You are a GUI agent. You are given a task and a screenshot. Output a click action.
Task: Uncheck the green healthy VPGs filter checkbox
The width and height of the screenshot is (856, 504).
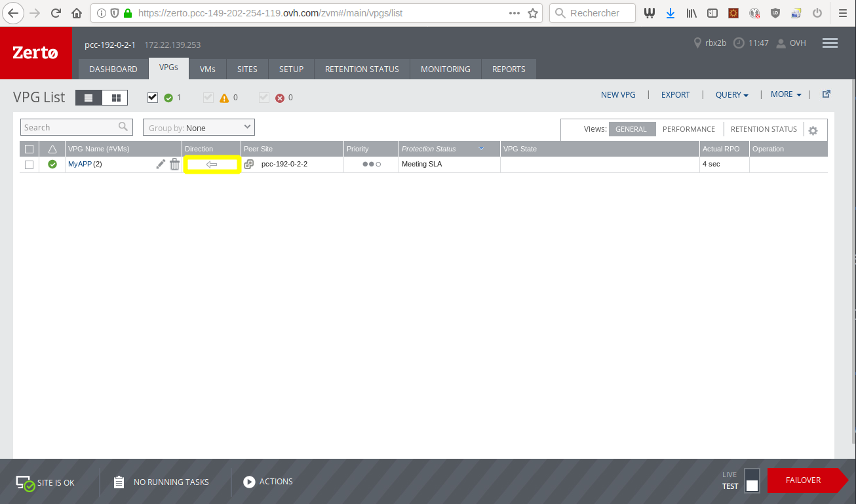point(152,97)
